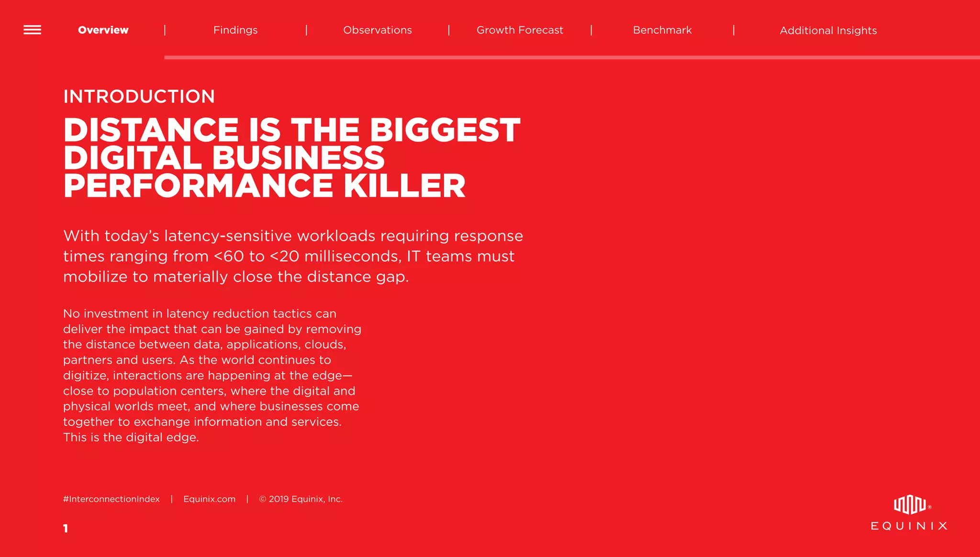Click the © 2019 Equinix, Inc. text
This screenshot has width=980, height=557.
(x=301, y=499)
